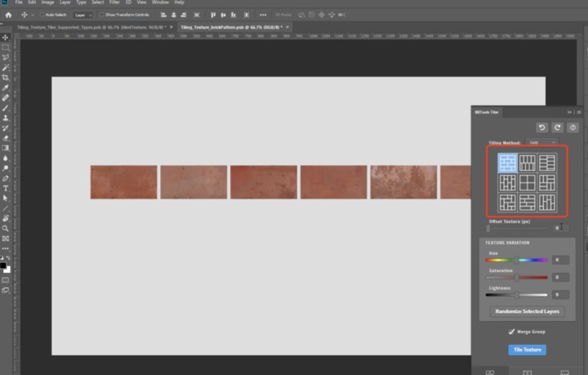This screenshot has height=375, width=588.
Task: Select the Horizontal Type tool
Action: [x=6, y=188]
